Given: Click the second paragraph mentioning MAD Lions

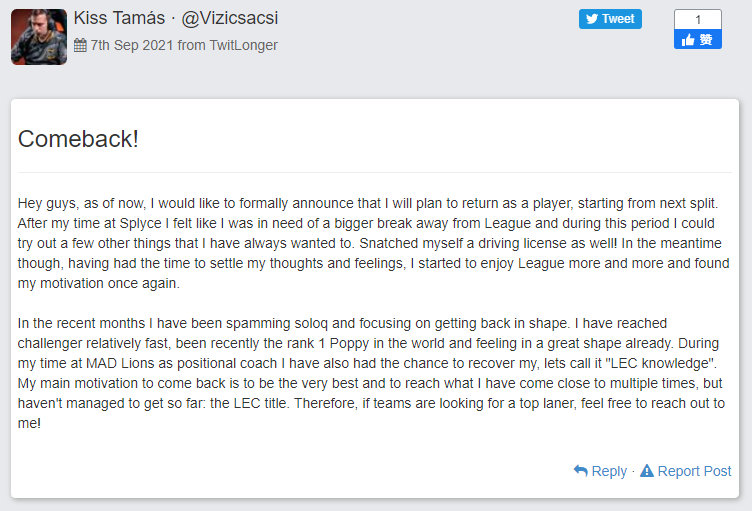Looking at the screenshot, I should click(371, 373).
